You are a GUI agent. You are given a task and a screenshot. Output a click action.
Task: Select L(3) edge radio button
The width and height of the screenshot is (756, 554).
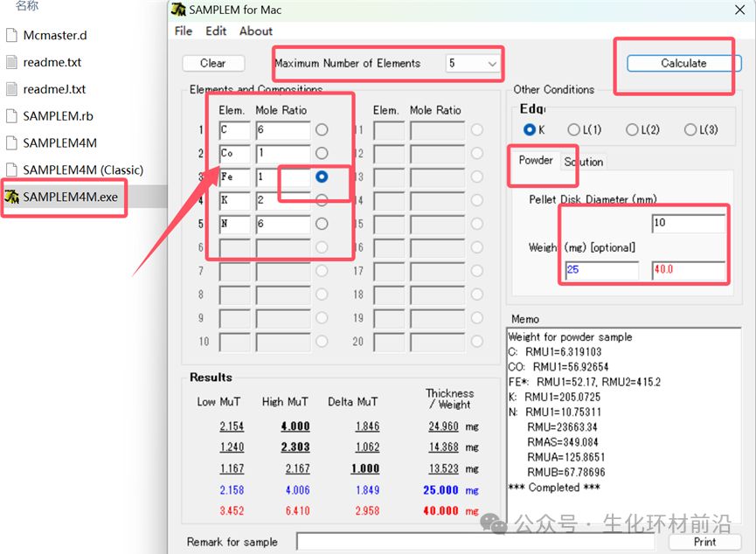point(690,129)
